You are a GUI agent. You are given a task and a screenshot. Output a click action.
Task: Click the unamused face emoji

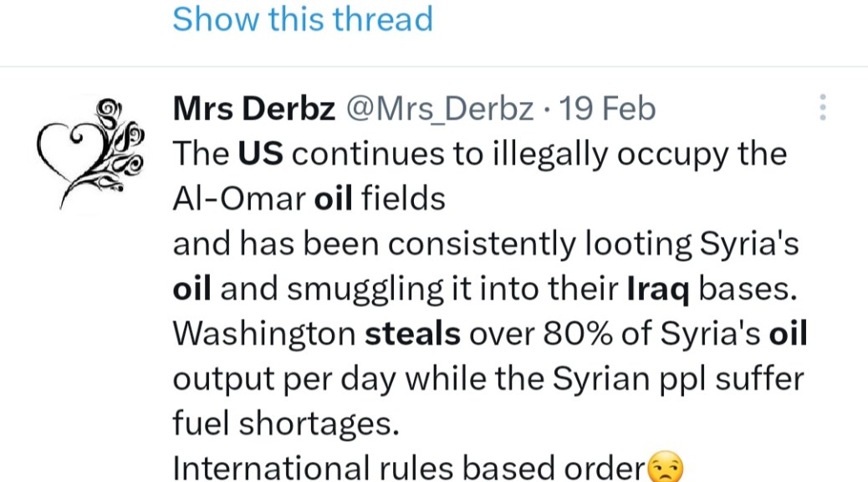[x=666, y=469]
